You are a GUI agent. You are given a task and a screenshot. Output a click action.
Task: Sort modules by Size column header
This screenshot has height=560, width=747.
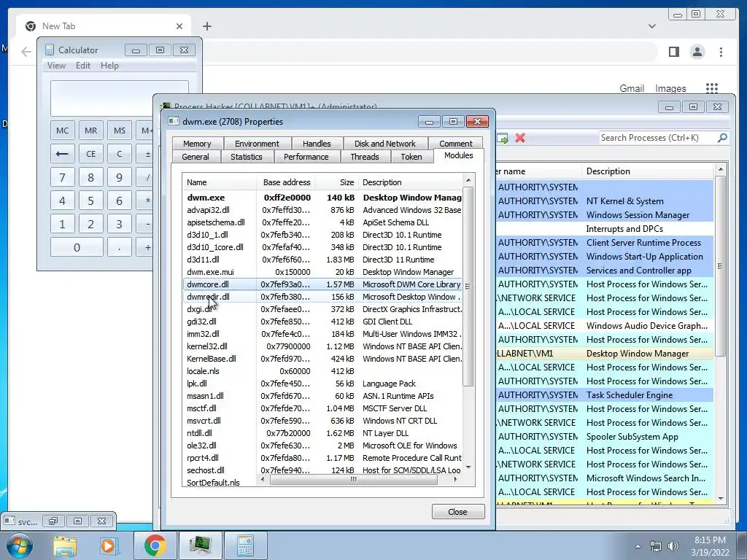pos(336,182)
